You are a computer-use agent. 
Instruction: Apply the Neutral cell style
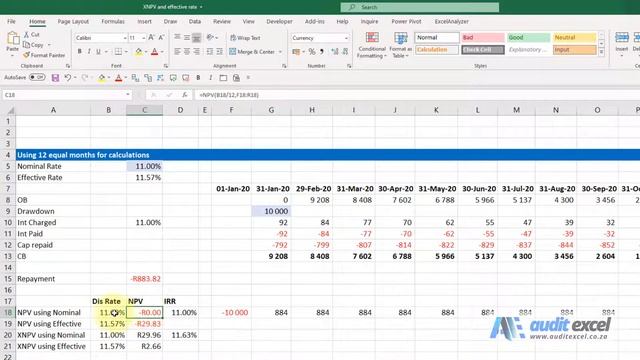pos(574,37)
